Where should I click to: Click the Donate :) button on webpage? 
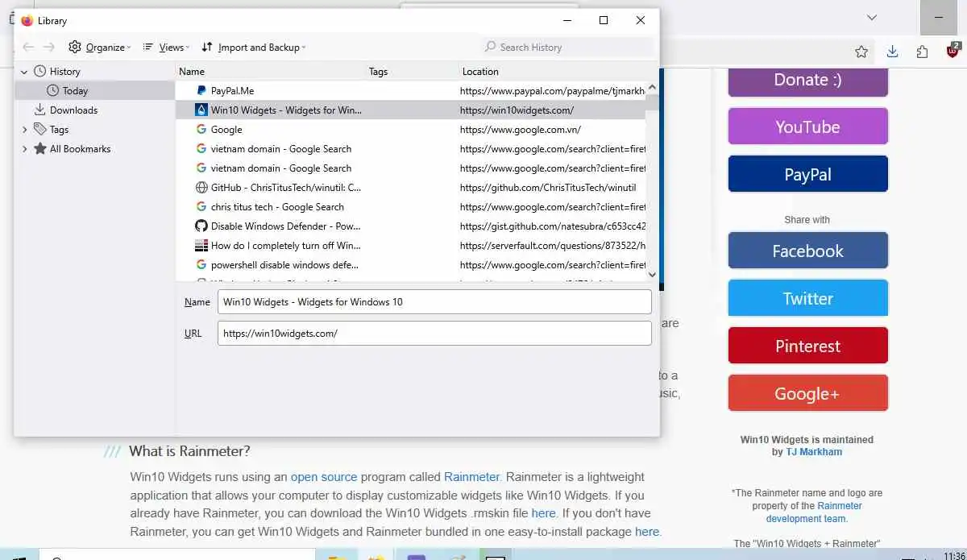click(807, 81)
